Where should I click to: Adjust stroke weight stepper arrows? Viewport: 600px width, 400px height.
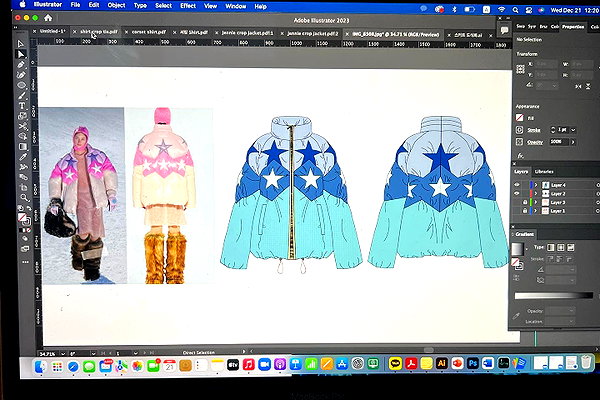pyautogui.click(x=553, y=130)
